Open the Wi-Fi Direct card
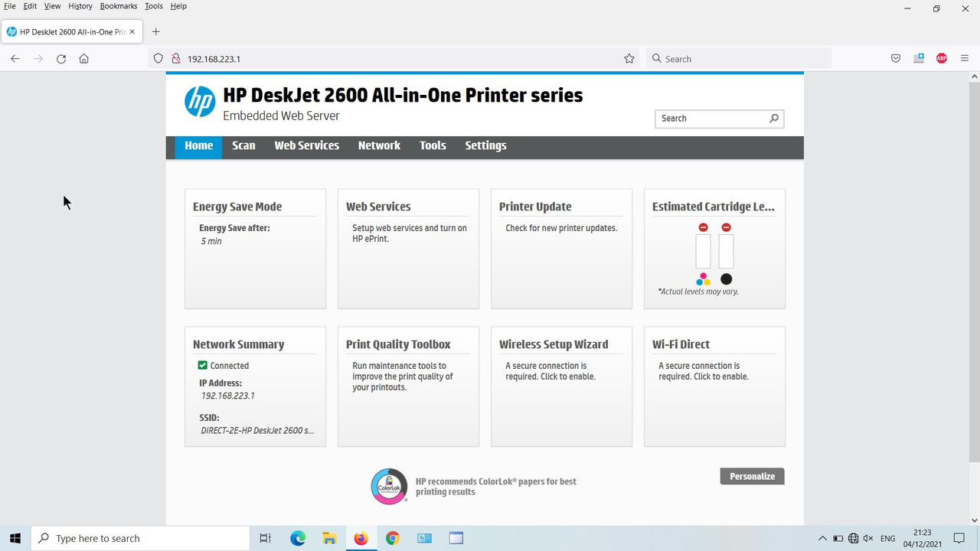This screenshot has height=551, width=980. tap(714, 386)
